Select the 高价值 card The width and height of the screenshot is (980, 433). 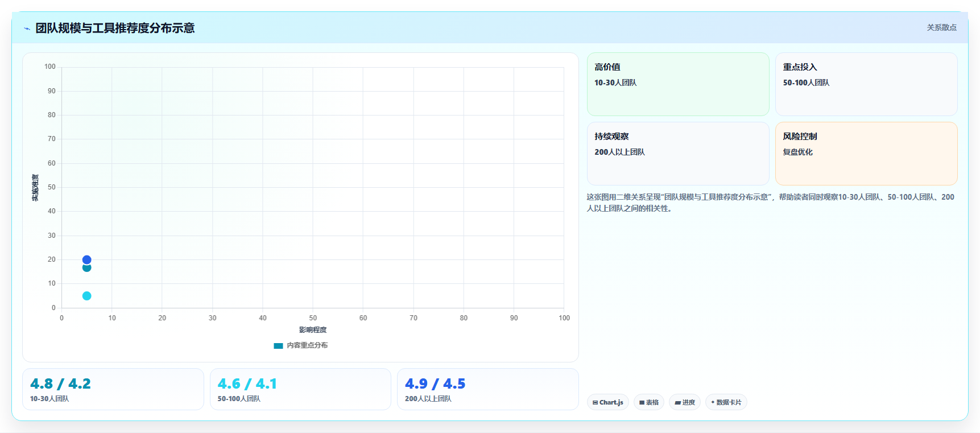tap(678, 84)
